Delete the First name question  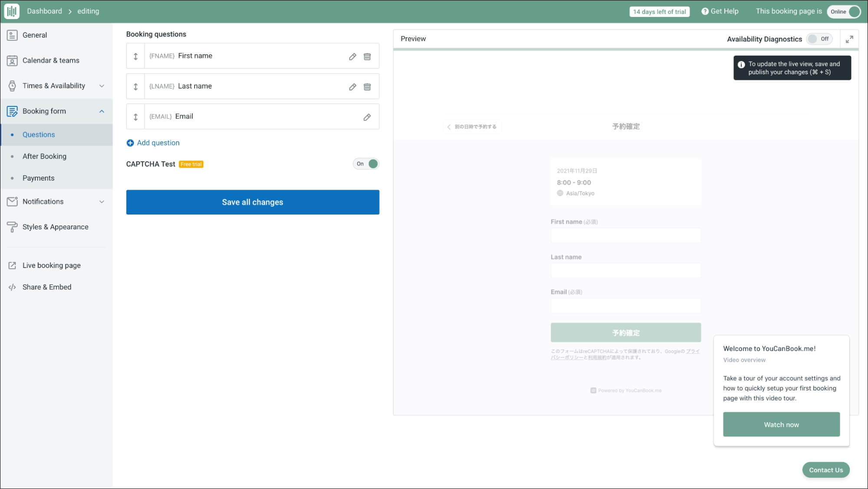[367, 56]
